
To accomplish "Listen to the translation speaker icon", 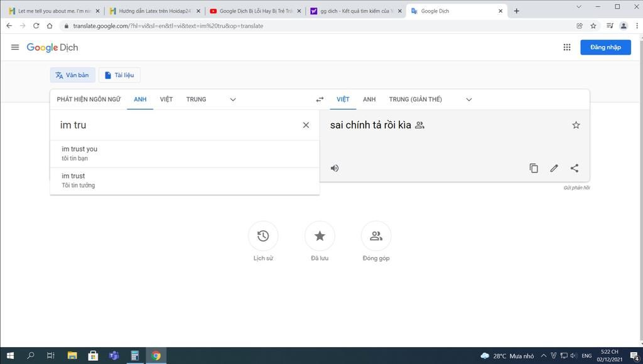I will click(335, 168).
